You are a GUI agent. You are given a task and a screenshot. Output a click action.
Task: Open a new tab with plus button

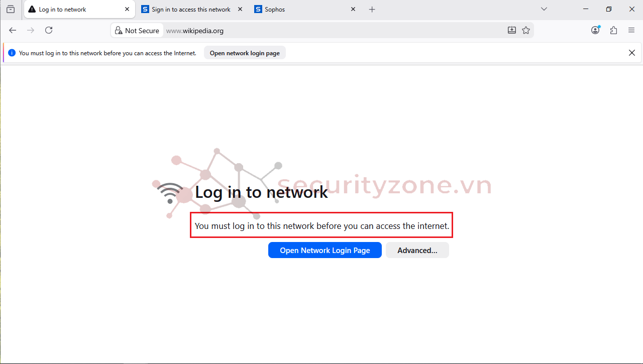[372, 10]
